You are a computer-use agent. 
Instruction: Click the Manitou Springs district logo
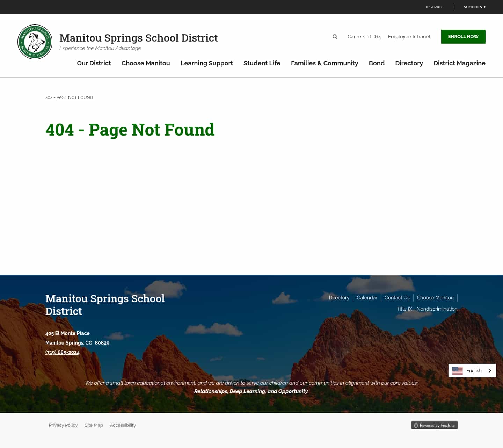[x=35, y=42]
